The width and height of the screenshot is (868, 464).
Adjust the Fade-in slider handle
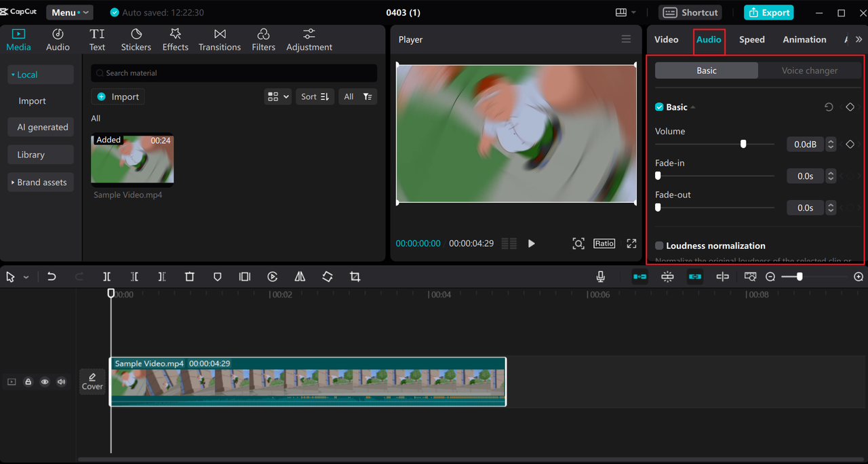click(658, 176)
